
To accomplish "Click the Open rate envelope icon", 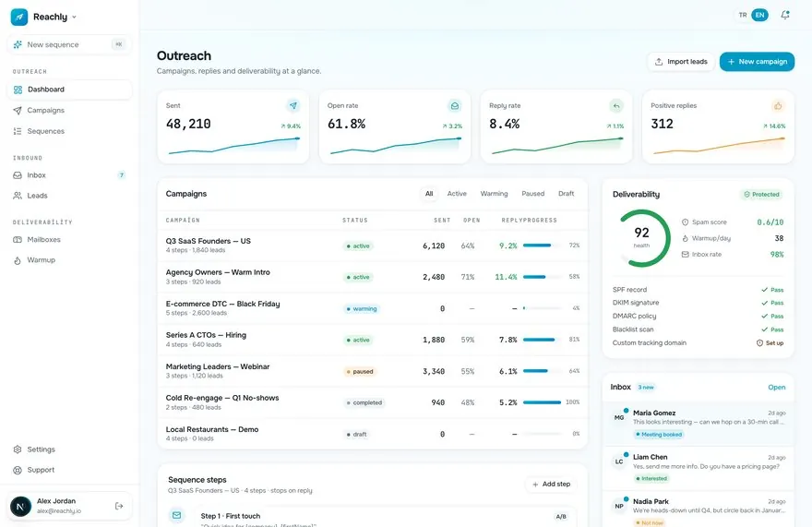I will [x=455, y=106].
